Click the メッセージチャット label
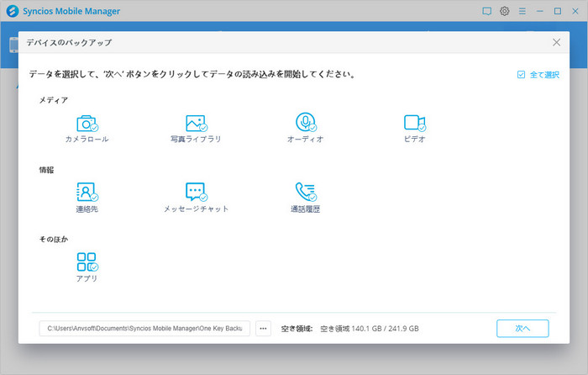The image size is (588, 375). click(196, 209)
